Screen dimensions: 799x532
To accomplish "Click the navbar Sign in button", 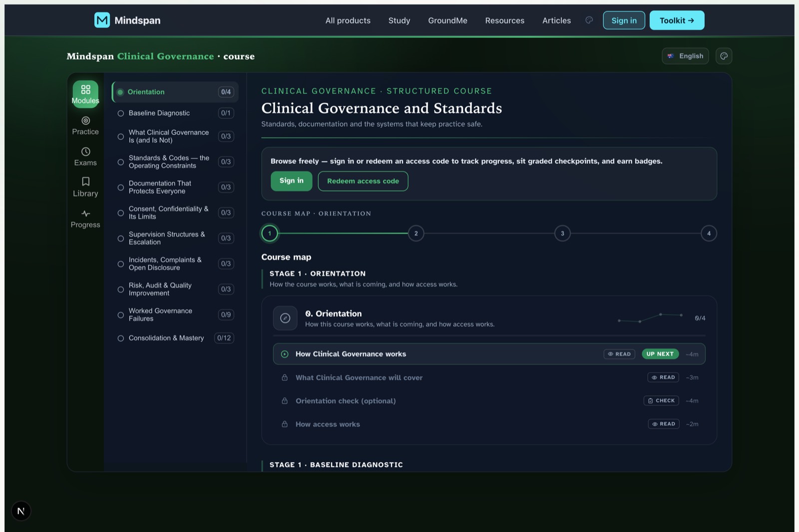I will click(624, 20).
